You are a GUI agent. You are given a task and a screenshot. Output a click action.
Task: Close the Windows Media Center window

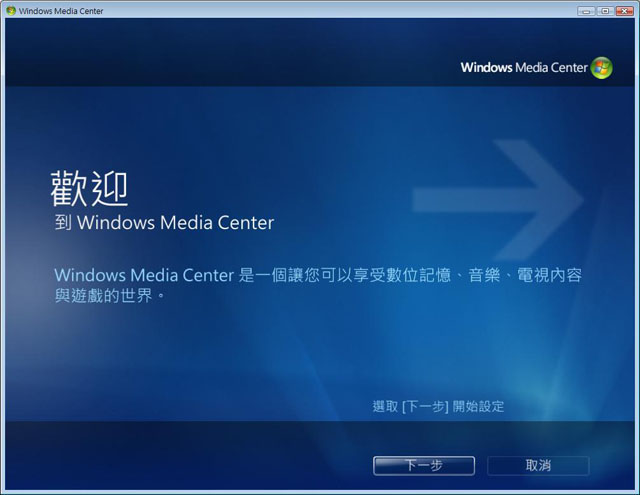click(x=624, y=11)
